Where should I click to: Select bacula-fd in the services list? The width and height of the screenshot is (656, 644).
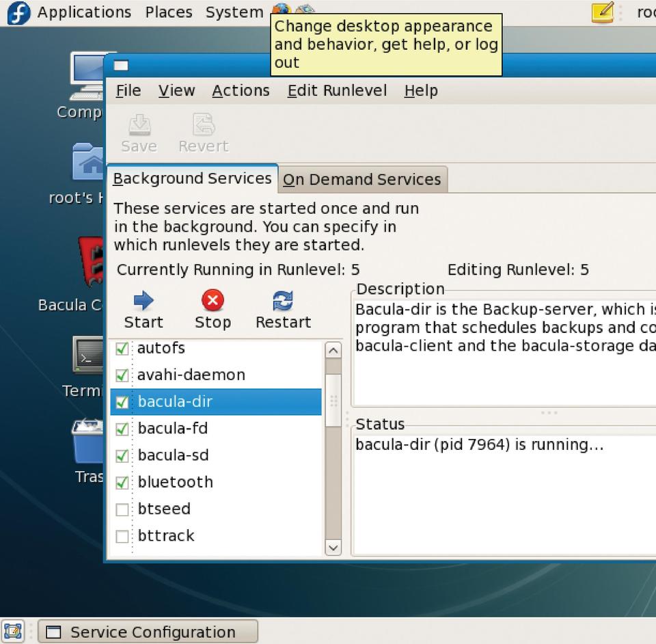point(172,429)
